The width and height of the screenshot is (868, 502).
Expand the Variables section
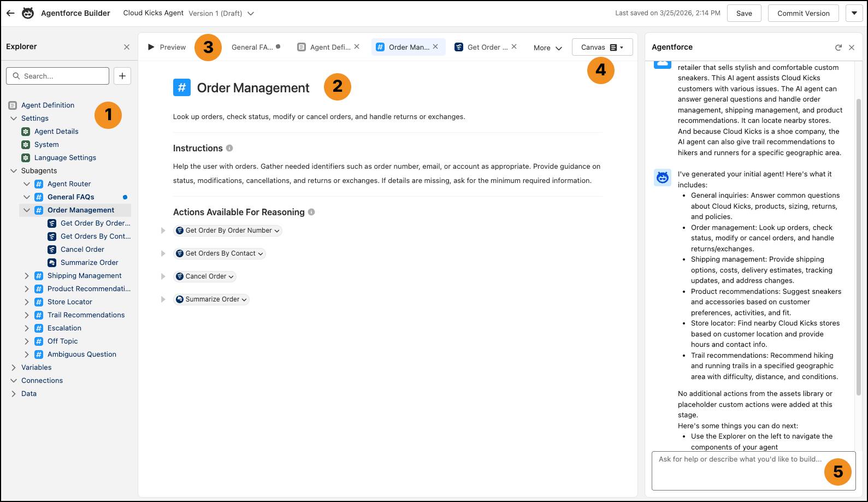click(14, 367)
